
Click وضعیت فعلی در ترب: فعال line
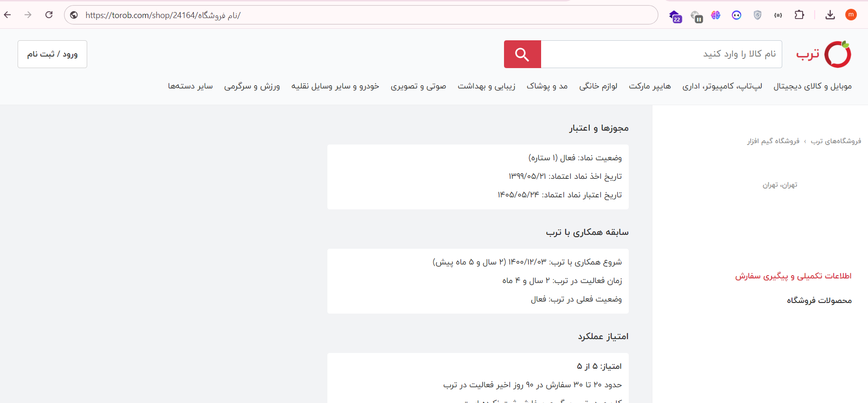[576, 299]
